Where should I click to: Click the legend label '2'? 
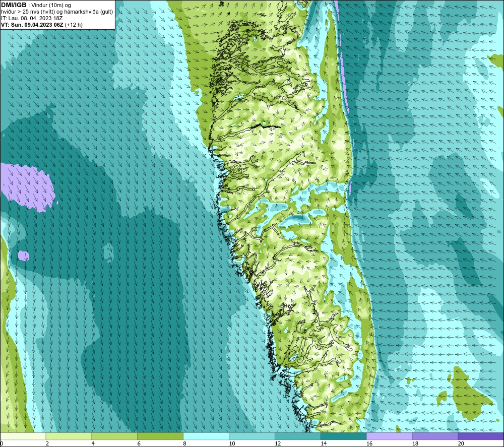click(47, 443)
